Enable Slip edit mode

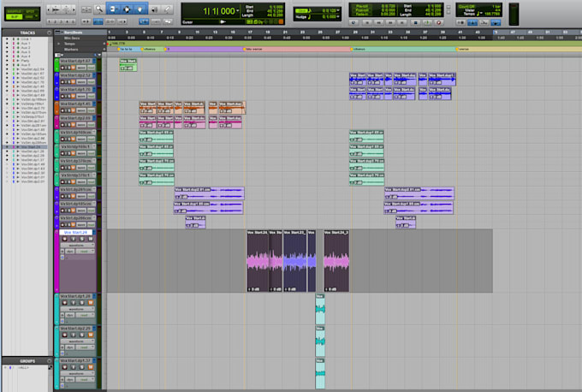[x=14, y=17]
